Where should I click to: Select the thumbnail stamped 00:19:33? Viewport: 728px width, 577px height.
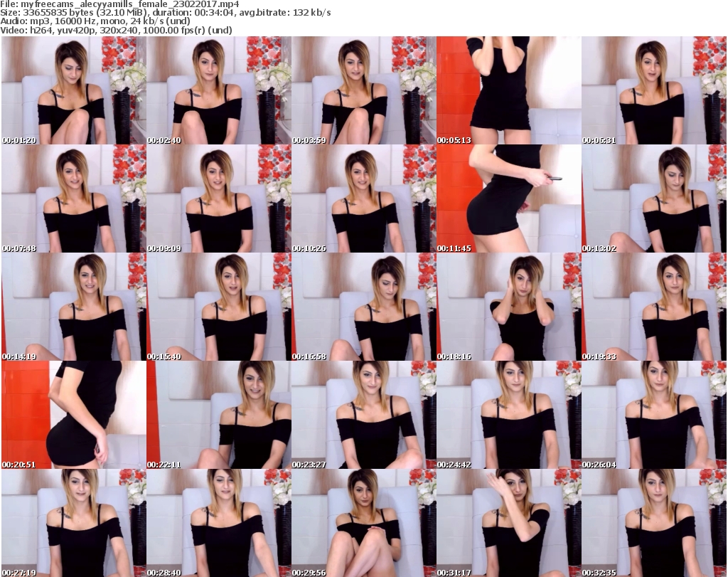(x=654, y=307)
